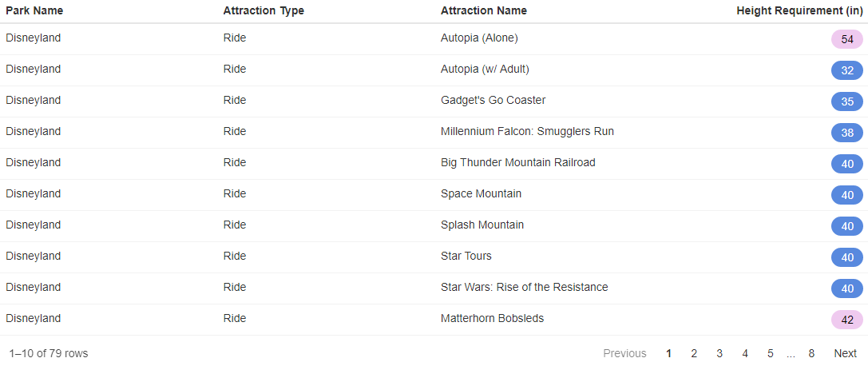Select the Millennium Falcon: Smugglers Run cell
This screenshot has height=370, width=868.
(527, 132)
